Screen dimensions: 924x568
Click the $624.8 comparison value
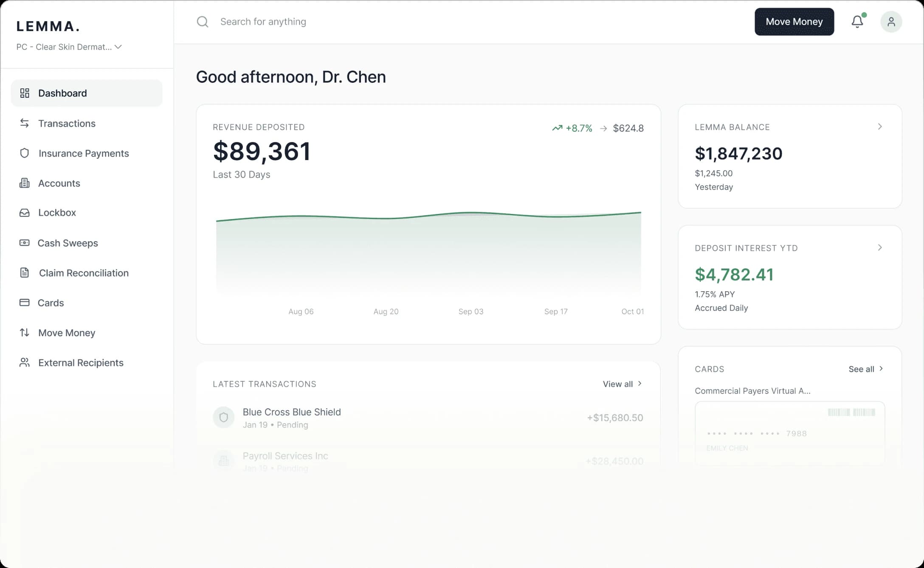coord(628,128)
